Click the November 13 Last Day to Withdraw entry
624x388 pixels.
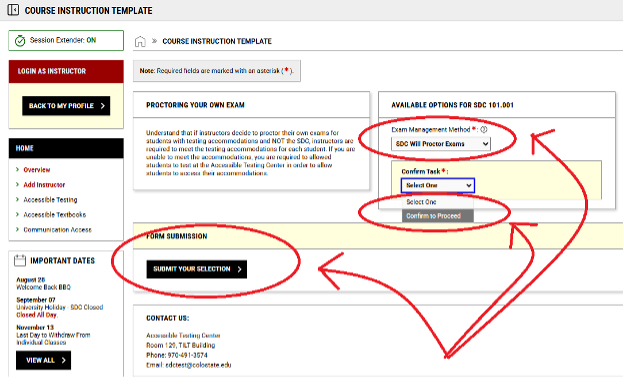pos(53,335)
